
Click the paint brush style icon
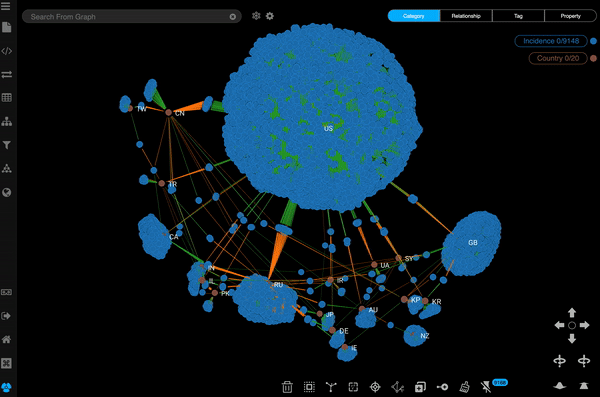pos(464,387)
